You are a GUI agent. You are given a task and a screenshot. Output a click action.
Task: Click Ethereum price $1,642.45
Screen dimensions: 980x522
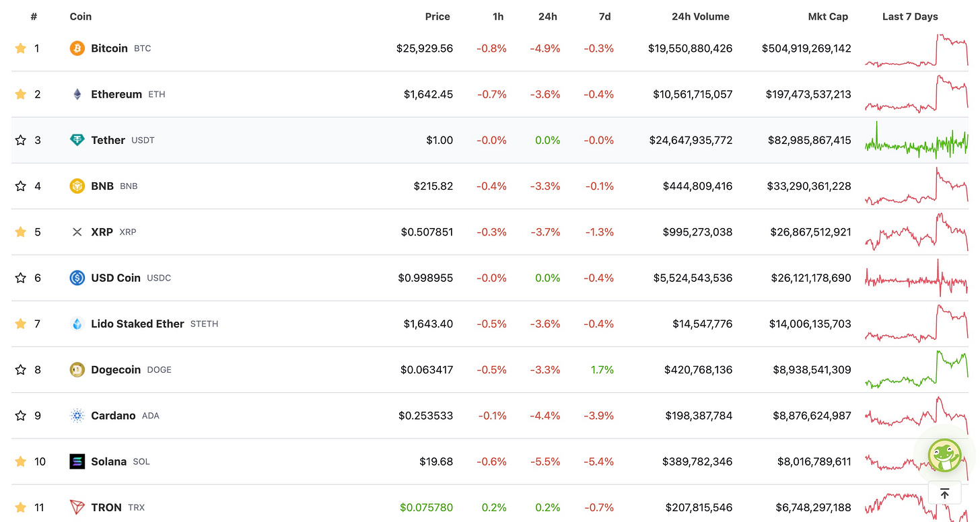[428, 94]
